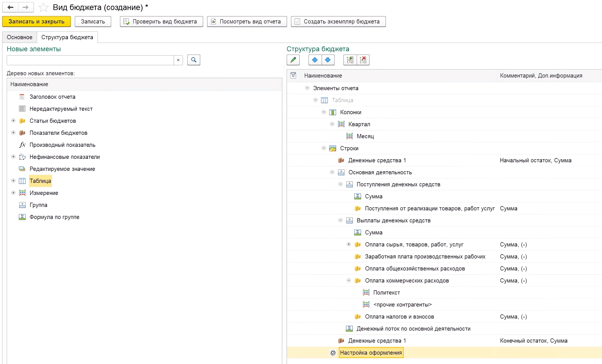Screen dimensions: 602x364
Task: Clear the search field with X
Action: [178, 60]
